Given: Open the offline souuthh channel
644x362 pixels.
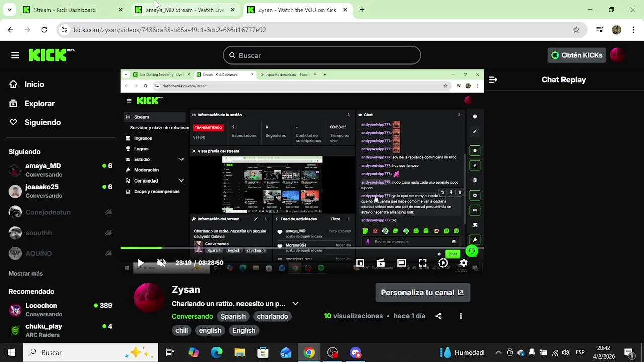Looking at the screenshot, I should coord(60,233).
